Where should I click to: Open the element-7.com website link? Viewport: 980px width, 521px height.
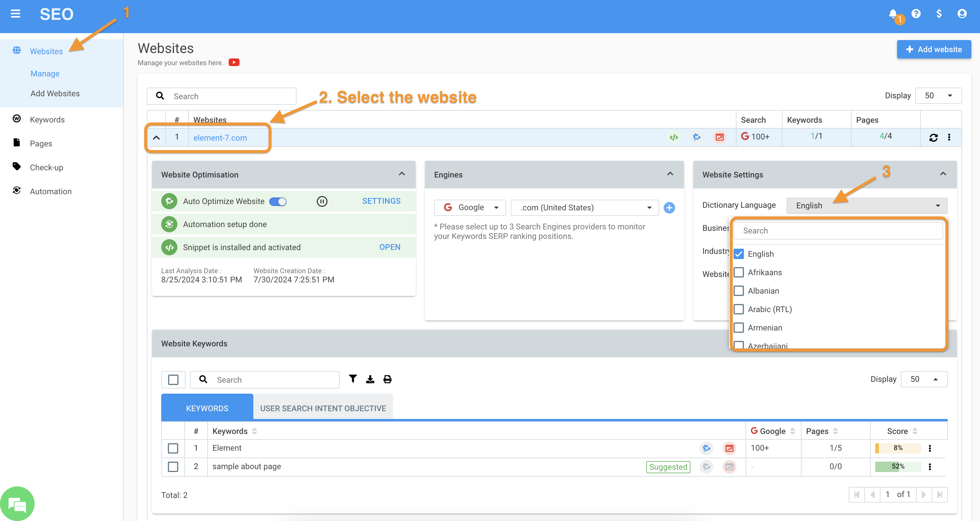coord(220,138)
